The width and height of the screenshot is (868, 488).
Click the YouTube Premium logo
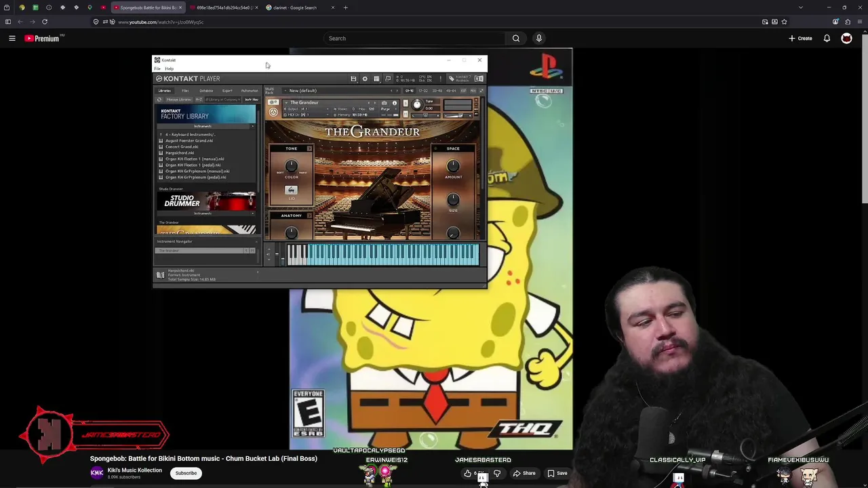42,39
